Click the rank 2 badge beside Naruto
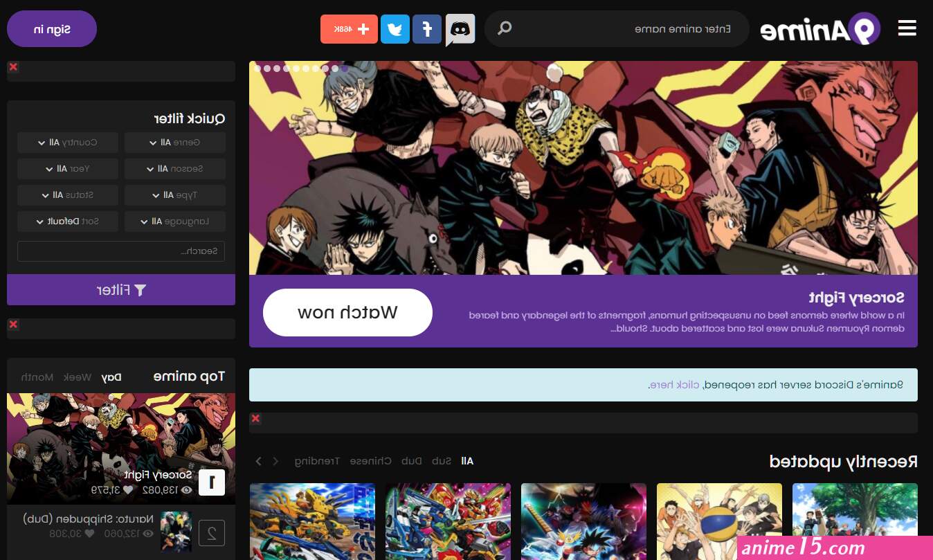933x560 pixels. point(212,533)
